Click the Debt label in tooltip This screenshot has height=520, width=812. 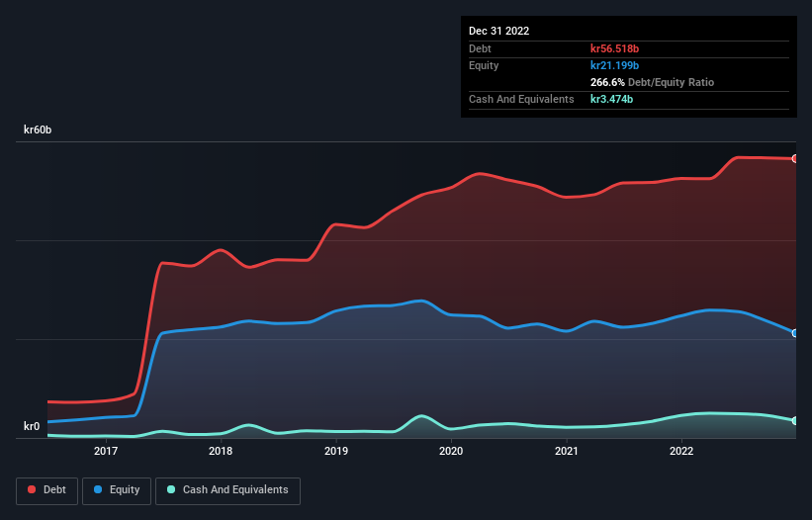pos(480,48)
